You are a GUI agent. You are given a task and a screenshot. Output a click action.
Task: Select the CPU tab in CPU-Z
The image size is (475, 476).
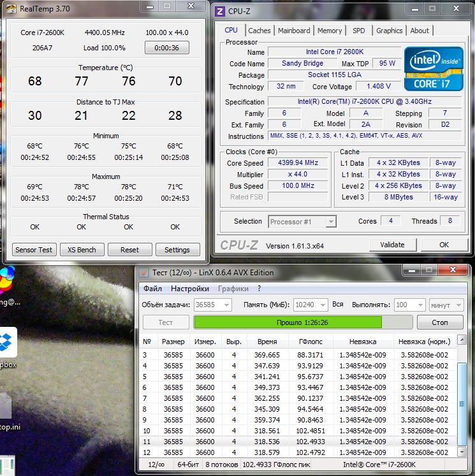click(x=231, y=30)
